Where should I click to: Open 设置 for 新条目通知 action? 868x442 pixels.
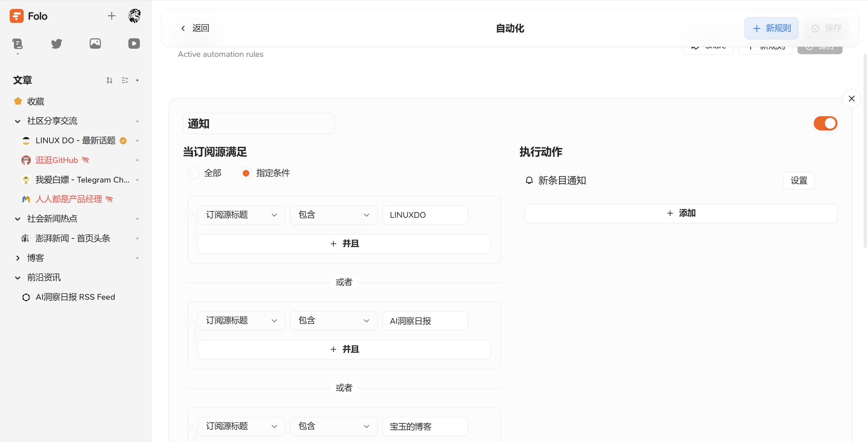pyautogui.click(x=799, y=181)
